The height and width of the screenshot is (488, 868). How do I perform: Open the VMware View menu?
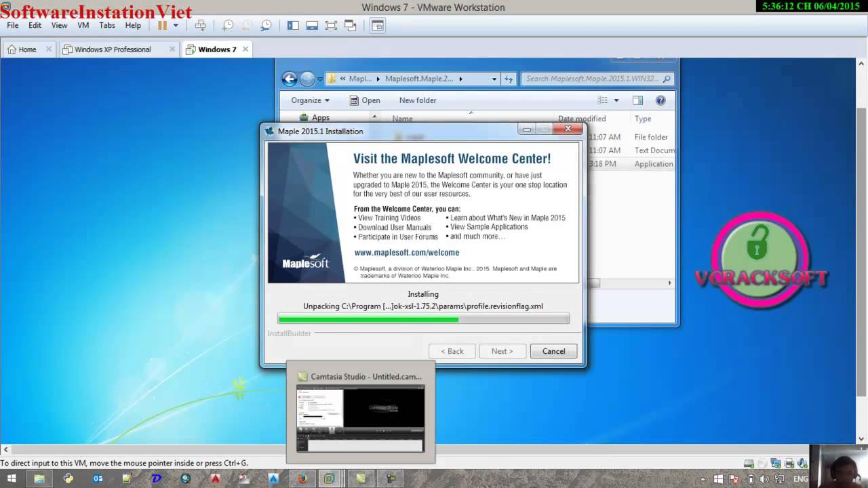point(60,25)
